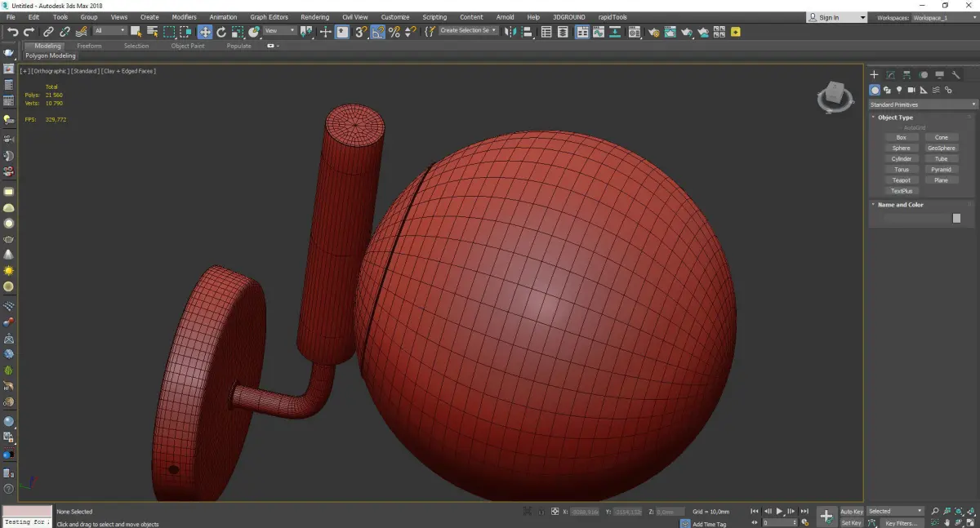Open the Hierarchy command panel tab
Image resolution: width=980 pixels, height=528 pixels.
907,75
